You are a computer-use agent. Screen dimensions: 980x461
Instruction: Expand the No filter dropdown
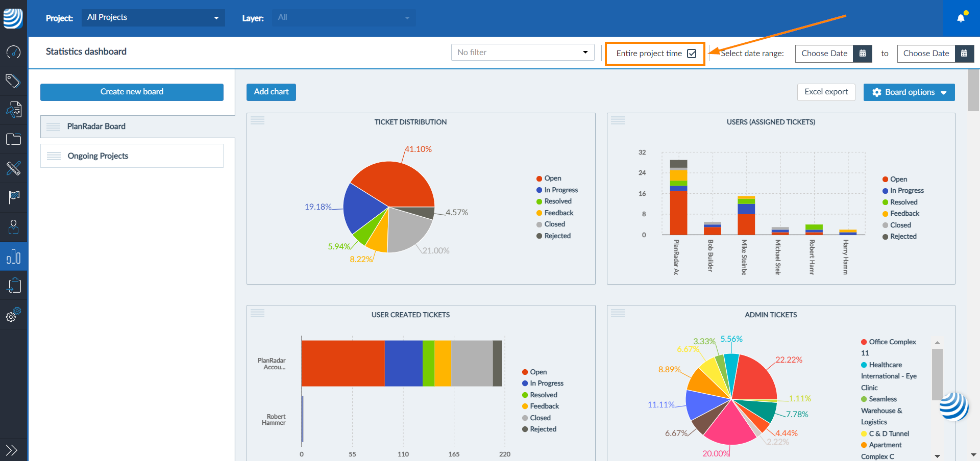522,53
